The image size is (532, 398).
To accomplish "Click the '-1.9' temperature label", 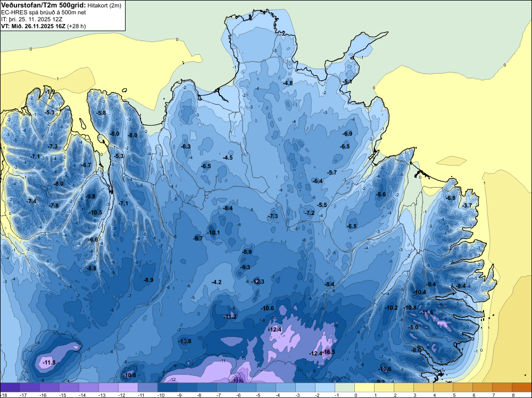I will tap(50, 92).
